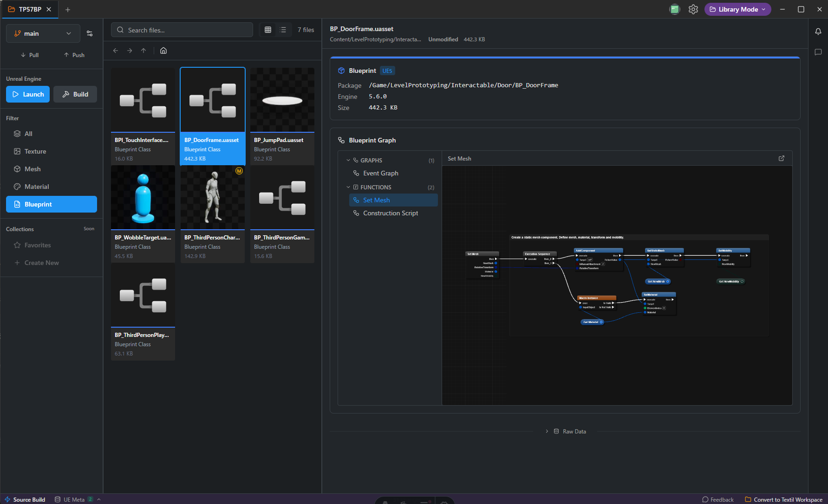Open the settings gear icon

(x=693, y=9)
